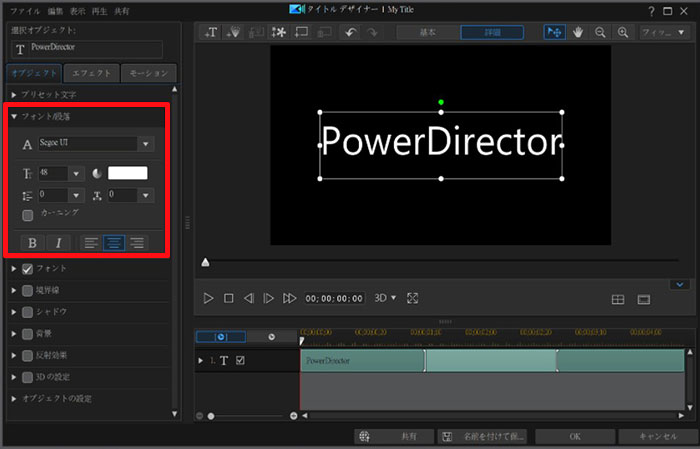
Task: Activate the selection arrow tool
Action: [x=554, y=32]
